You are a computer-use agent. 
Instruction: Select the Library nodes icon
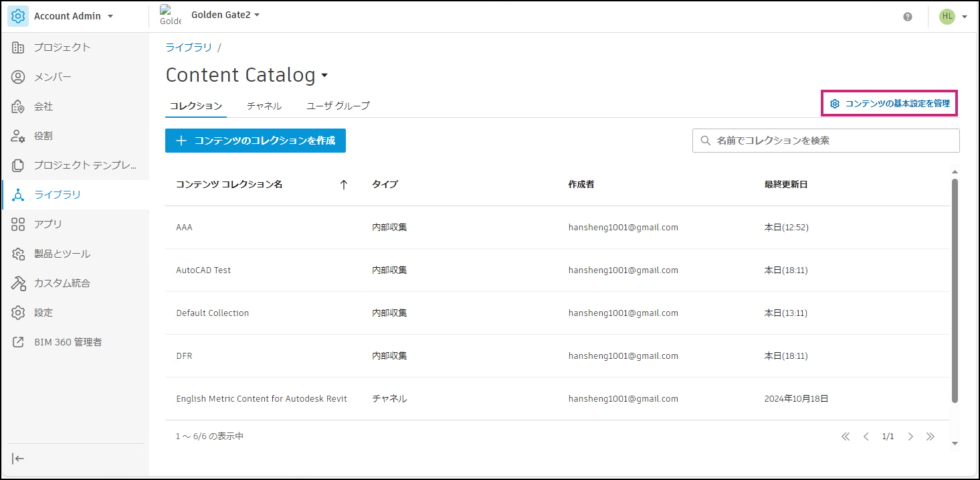[19, 195]
